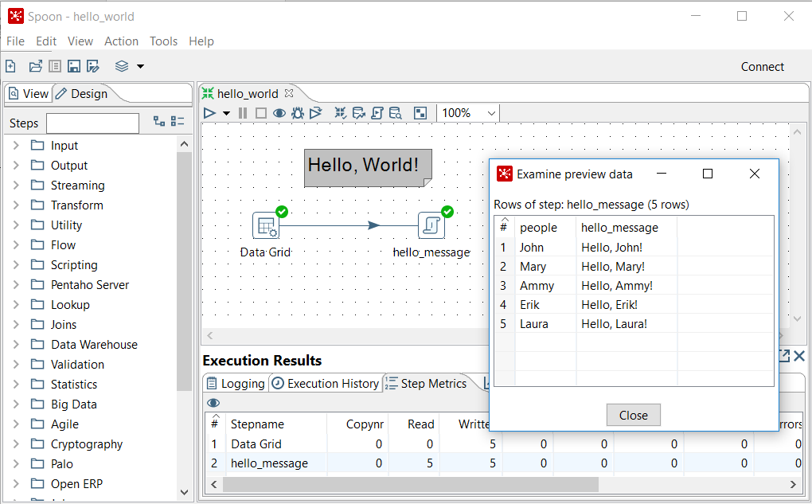Verify the transformation with the check icon
The height and width of the screenshot is (504, 812).
coord(340,113)
